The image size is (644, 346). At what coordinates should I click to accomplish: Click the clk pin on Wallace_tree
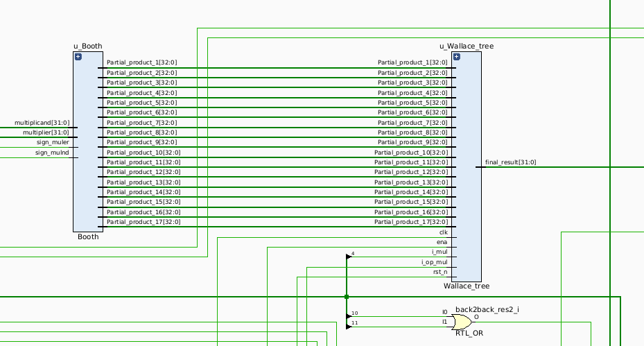[443, 232]
